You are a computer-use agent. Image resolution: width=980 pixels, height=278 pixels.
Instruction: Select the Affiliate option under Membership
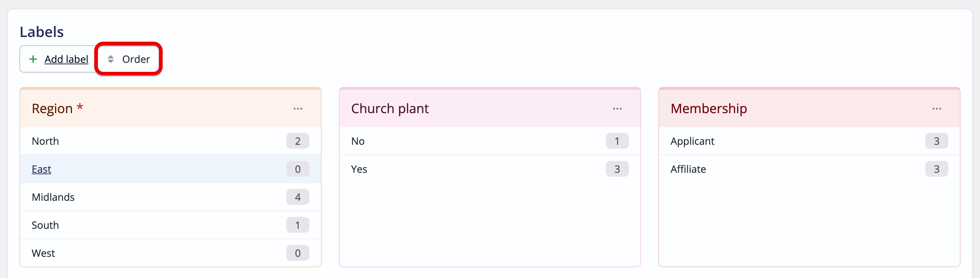pos(688,169)
